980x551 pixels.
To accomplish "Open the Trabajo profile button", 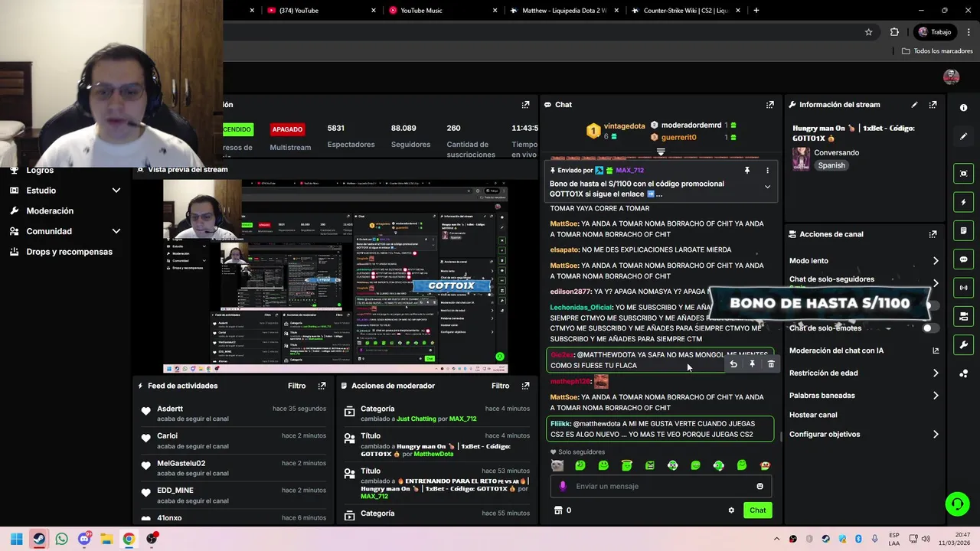I will point(935,32).
